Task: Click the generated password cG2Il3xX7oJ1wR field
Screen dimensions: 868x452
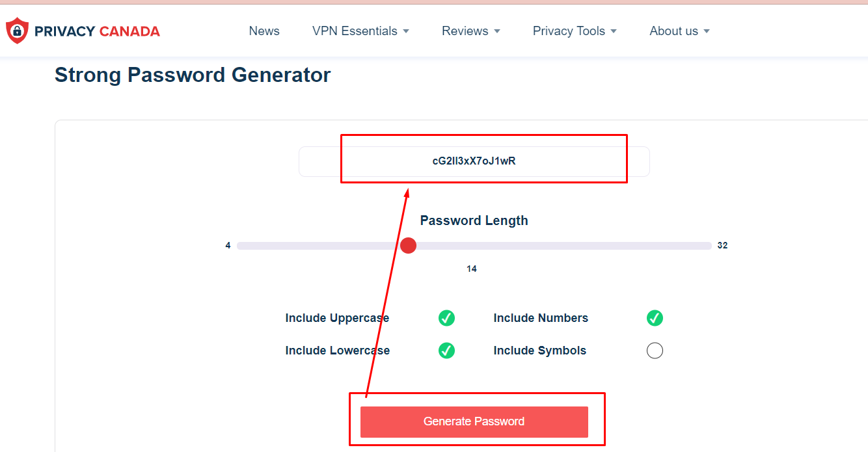Action: pos(474,161)
